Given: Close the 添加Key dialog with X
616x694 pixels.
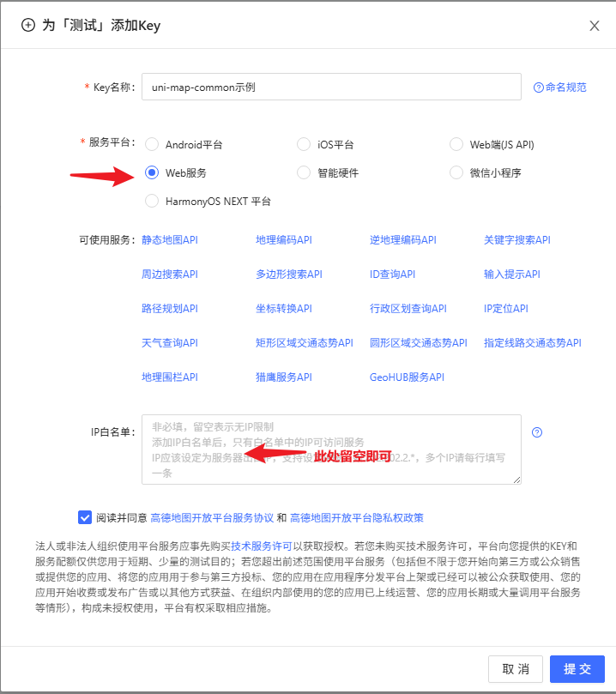Looking at the screenshot, I should pyautogui.click(x=594, y=26).
